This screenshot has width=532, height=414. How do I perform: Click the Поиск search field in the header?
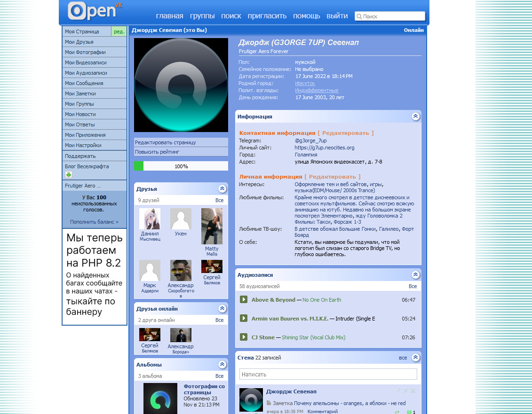click(390, 16)
